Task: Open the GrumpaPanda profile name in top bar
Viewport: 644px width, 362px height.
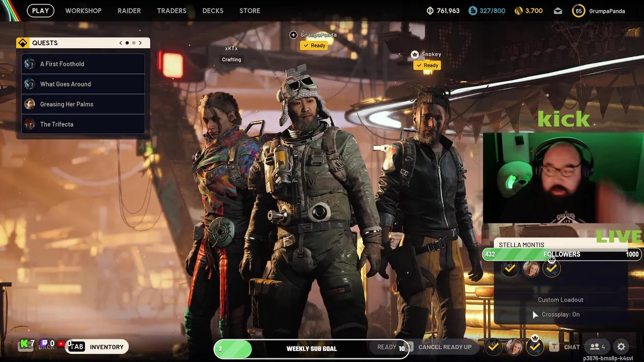Action: tap(607, 11)
